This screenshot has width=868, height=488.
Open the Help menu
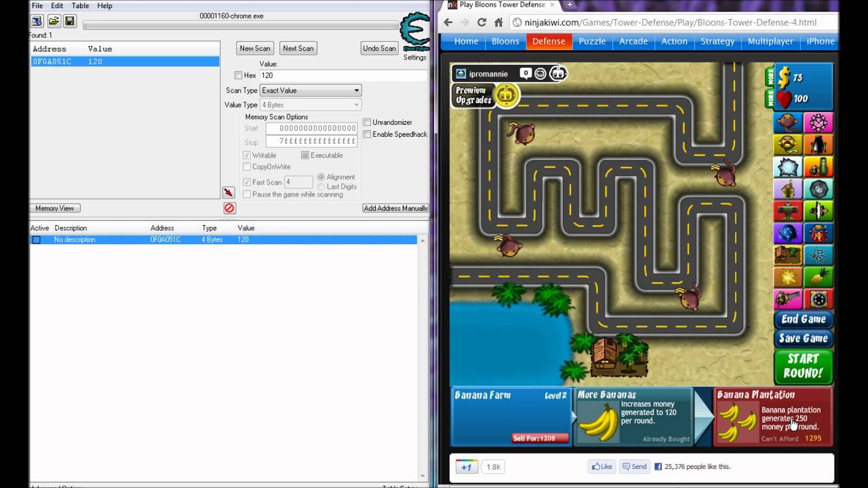pos(104,5)
